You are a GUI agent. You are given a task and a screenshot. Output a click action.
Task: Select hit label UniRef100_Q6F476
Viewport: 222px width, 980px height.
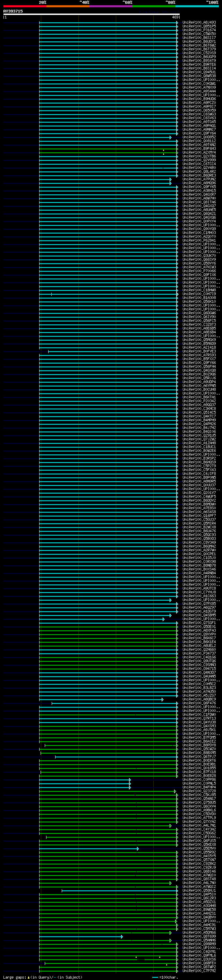199,703
